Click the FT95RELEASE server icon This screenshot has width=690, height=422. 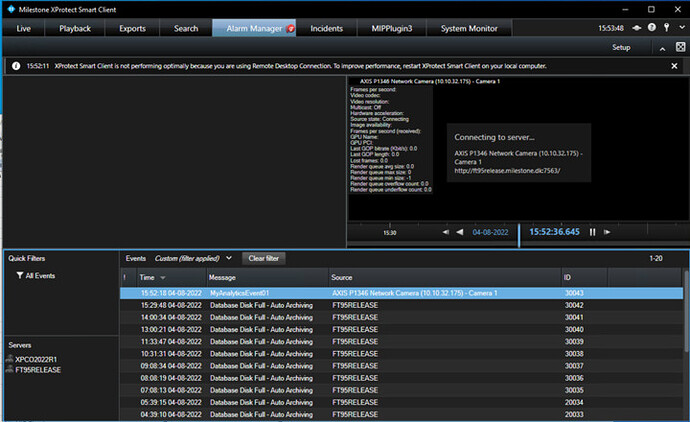tap(10, 370)
